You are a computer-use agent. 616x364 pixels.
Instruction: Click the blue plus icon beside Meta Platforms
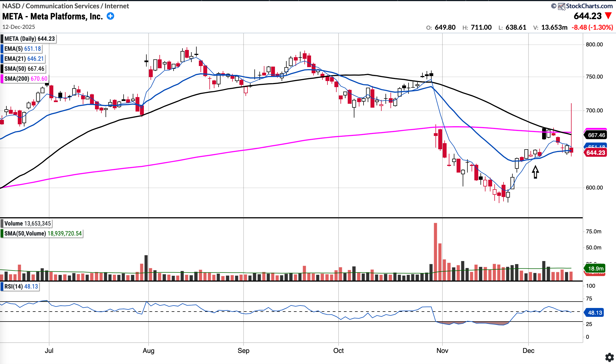[110, 16]
